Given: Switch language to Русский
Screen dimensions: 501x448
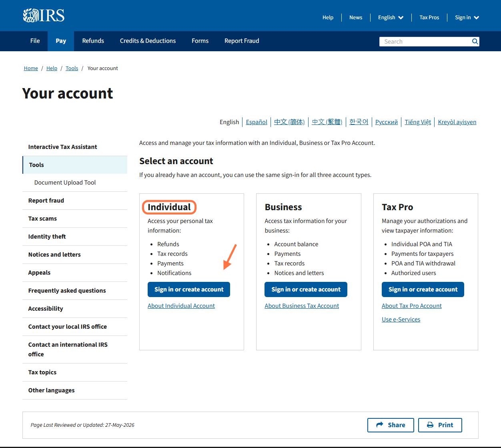Looking at the screenshot, I should point(387,122).
